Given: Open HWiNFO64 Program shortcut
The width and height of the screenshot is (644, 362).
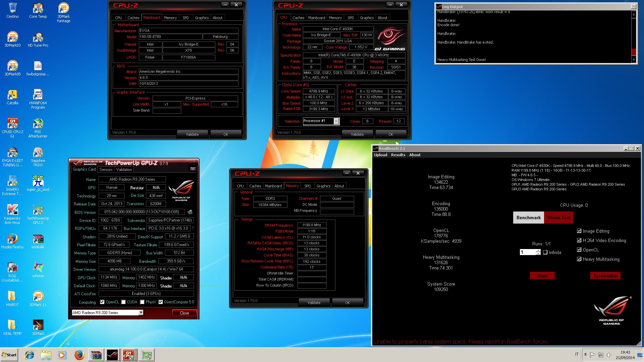Looking at the screenshot, I should 38,99.
